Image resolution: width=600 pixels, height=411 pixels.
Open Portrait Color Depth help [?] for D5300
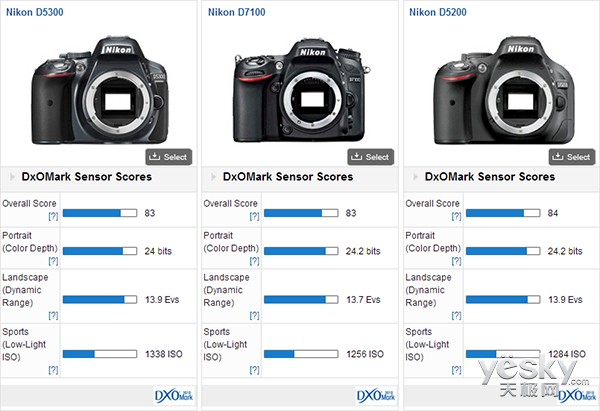point(53,261)
